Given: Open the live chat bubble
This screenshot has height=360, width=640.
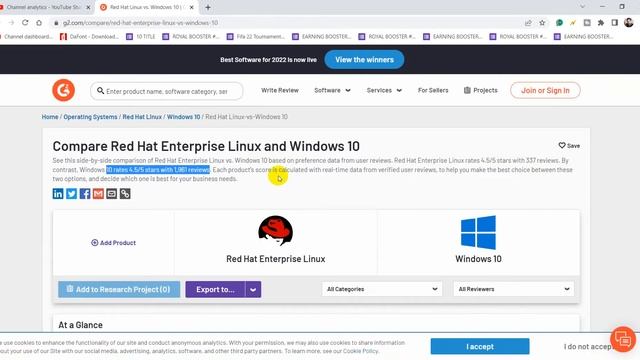Looking at the screenshot, I should click(x=623, y=339).
